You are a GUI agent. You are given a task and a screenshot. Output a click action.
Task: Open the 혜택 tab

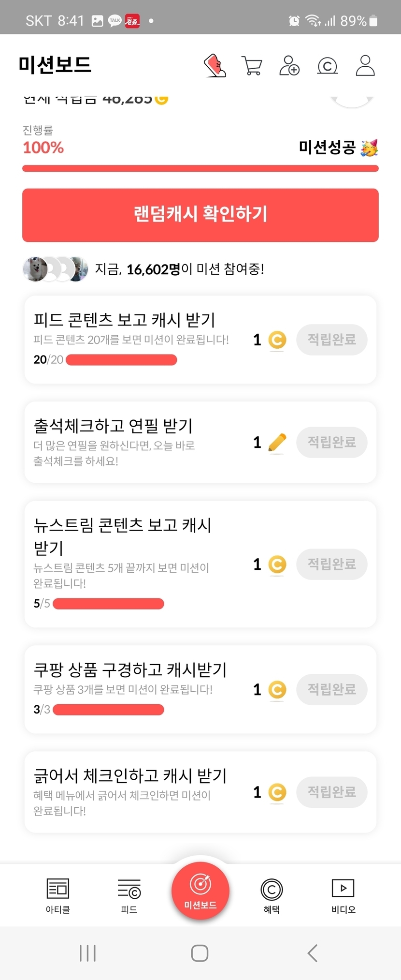(x=272, y=895)
